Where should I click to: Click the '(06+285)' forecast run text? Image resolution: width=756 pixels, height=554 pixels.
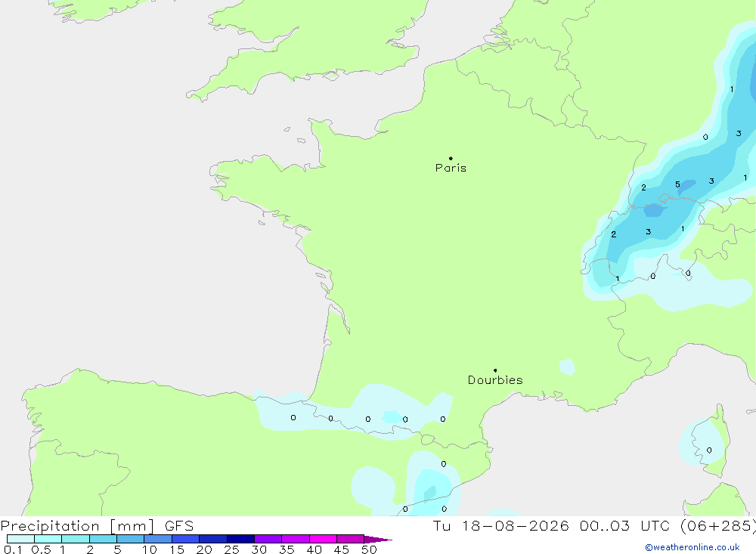(718, 525)
